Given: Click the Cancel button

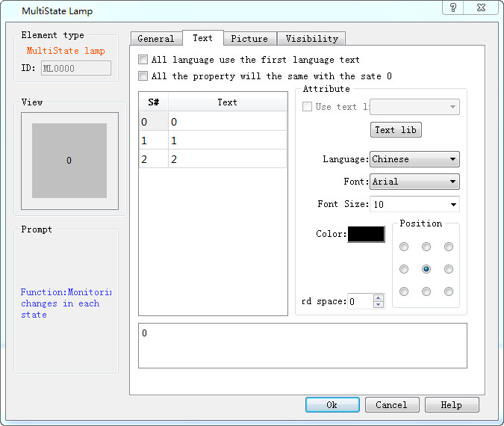Looking at the screenshot, I should (x=392, y=405).
